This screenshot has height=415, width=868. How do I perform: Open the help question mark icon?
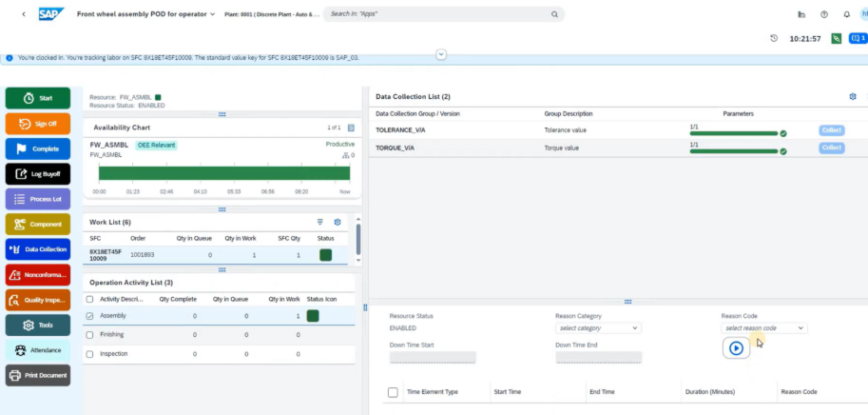click(823, 15)
